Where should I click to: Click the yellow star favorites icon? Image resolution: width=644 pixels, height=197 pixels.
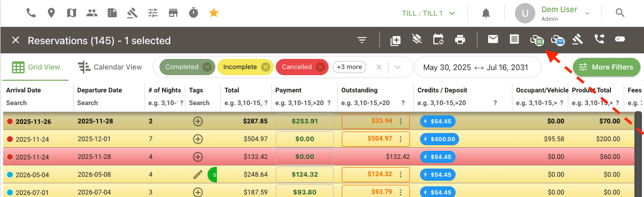pos(214,13)
